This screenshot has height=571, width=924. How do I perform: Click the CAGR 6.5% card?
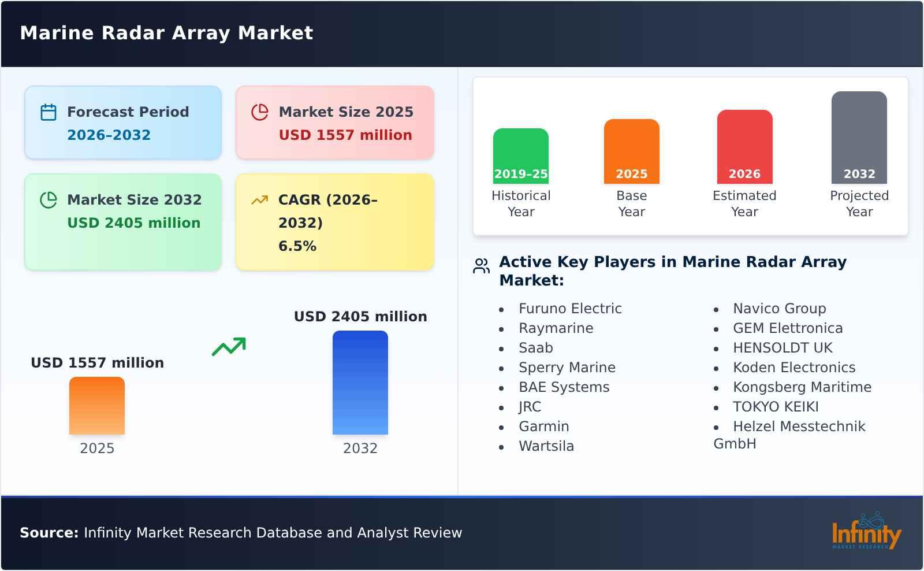[334, 221]
